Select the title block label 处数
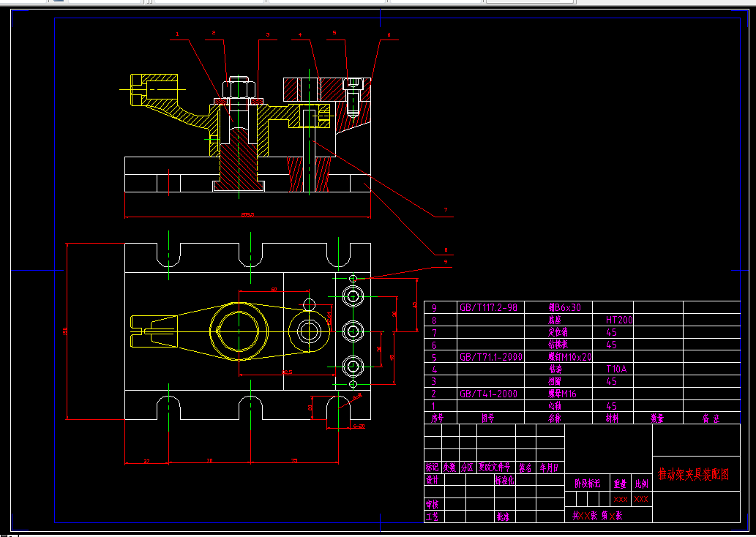Image resolution: width=756 pixels, height=537 pixels. pos(449,467)
